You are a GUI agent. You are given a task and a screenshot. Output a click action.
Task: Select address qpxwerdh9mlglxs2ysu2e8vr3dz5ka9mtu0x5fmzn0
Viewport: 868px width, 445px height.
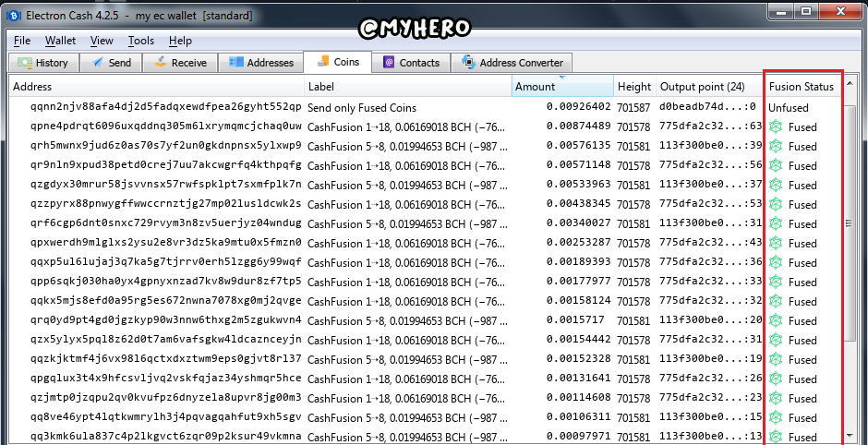166,243
